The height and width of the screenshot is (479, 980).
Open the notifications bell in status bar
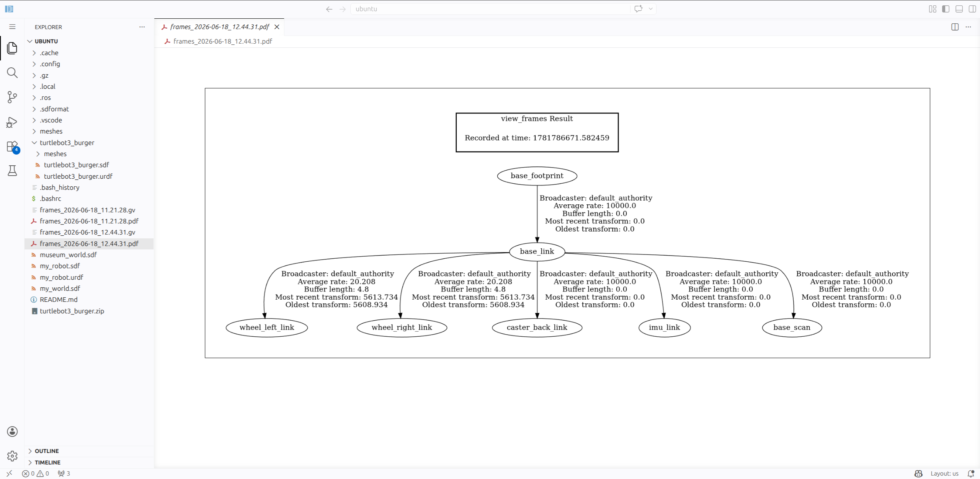pyautogui.click(x=970, y=474)
